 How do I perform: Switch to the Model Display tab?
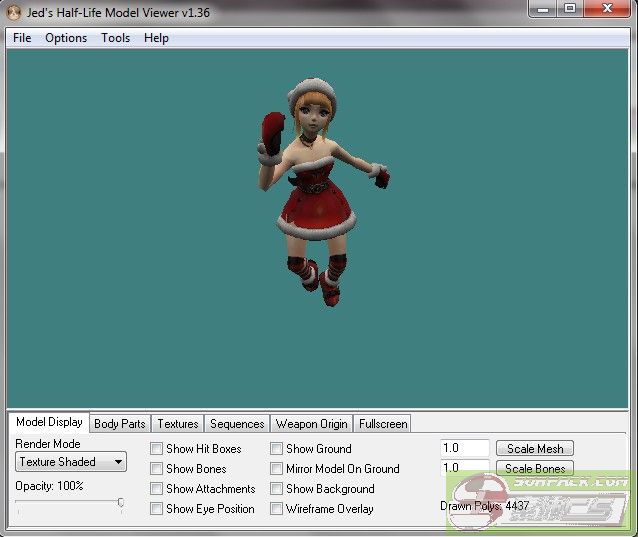(49, 422)
